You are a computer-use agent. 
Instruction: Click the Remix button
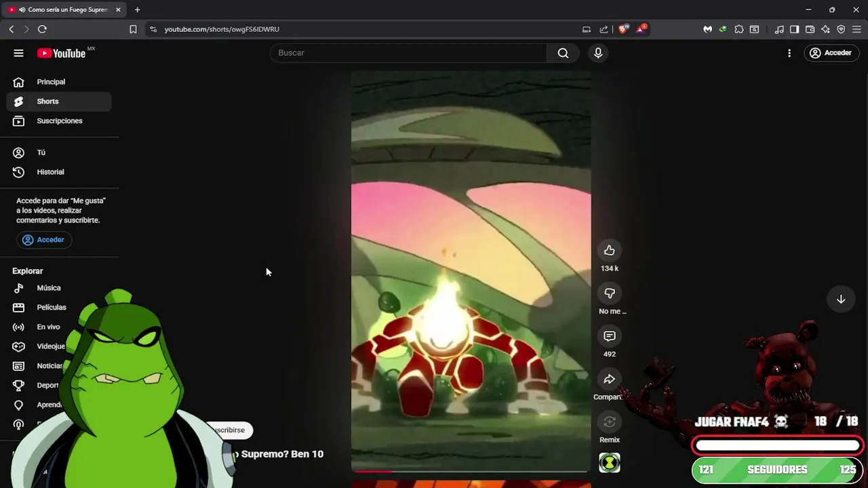(610, 422)
